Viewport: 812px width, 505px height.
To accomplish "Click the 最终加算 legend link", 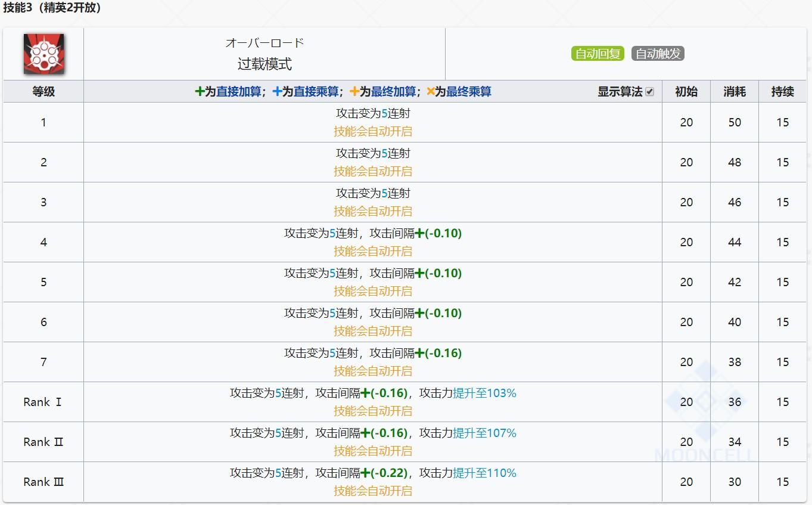I will (393, 92).
